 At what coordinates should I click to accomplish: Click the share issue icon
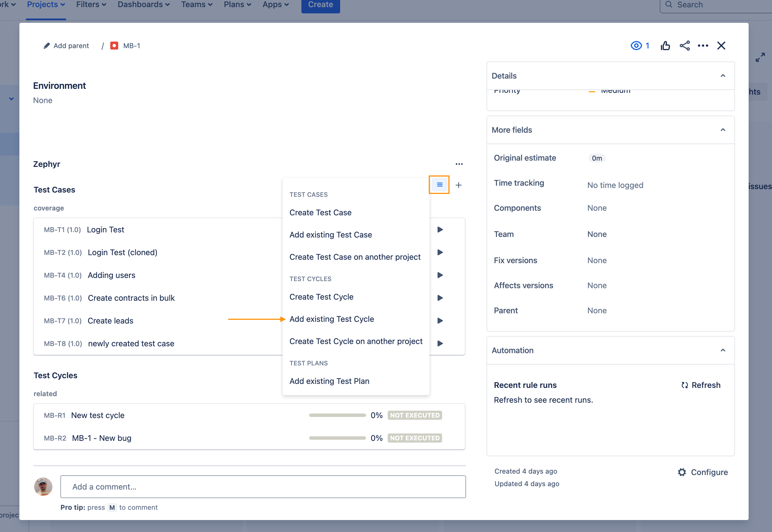tap(684, 46)
